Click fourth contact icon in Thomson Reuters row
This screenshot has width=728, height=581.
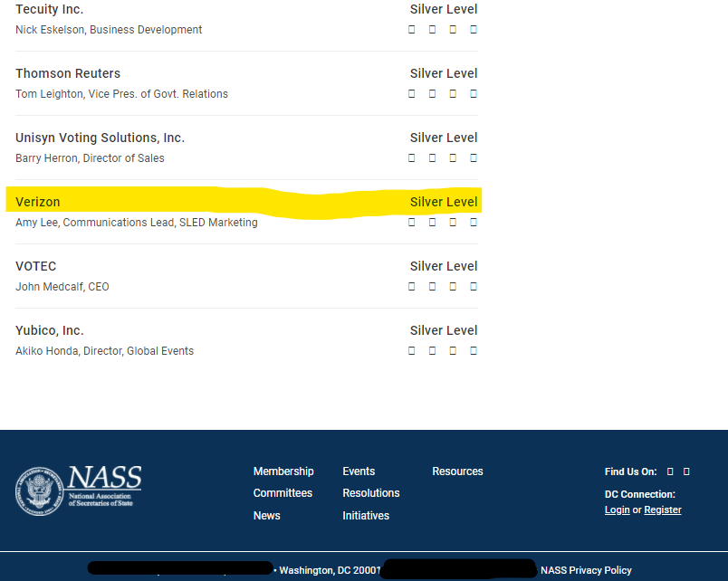tap(473, 94)
